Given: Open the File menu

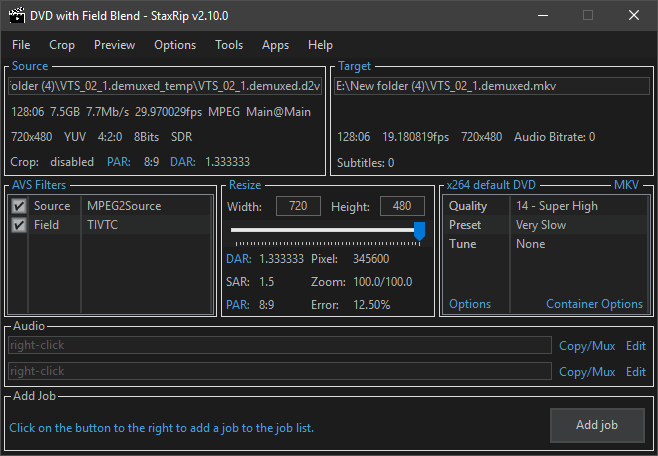Looking at the screenshot, I should [21, 45].
